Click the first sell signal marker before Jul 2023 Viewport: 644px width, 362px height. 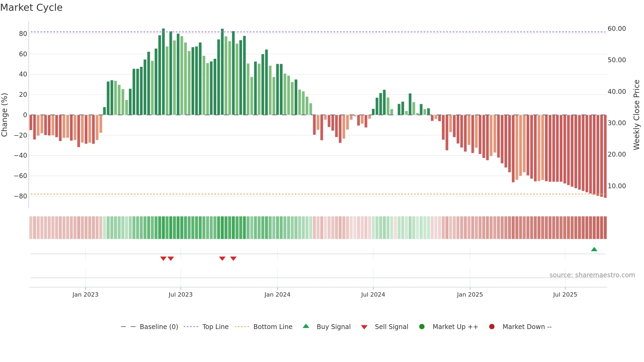[x=163, y=258]
